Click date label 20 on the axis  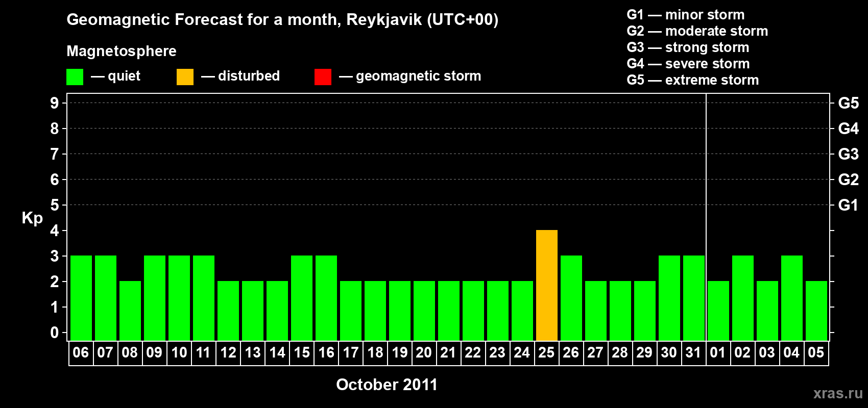coord(424,352)
